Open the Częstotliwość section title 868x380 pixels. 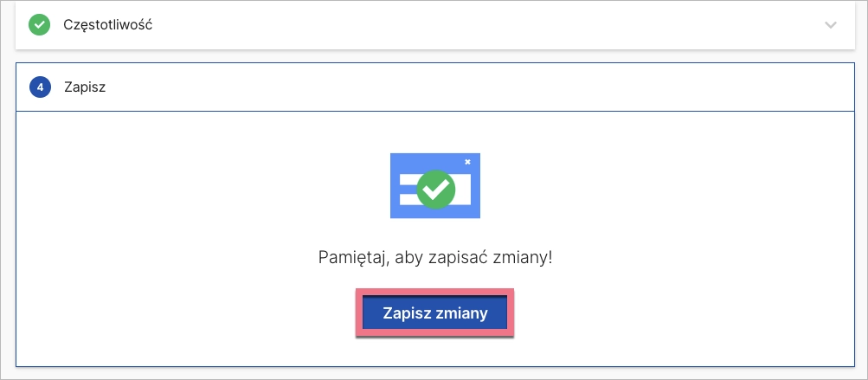[108, 25]
